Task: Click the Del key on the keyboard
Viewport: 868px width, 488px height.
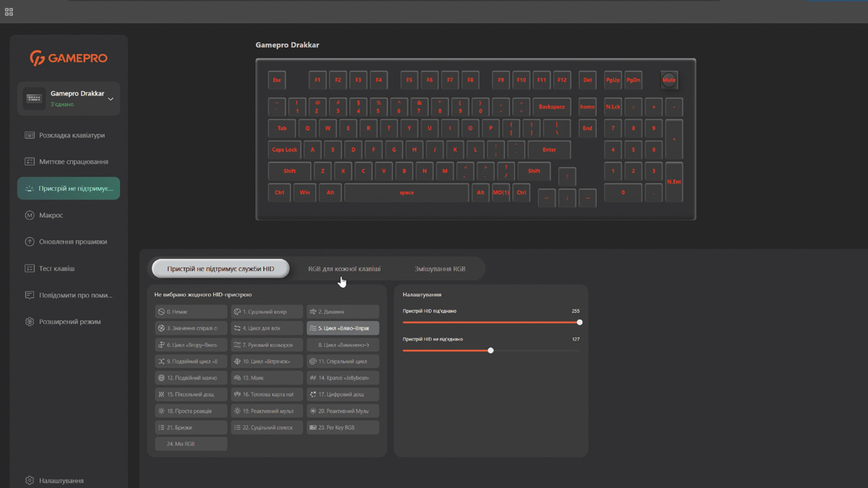Action: pyautogui.click(x=587, y=80)
